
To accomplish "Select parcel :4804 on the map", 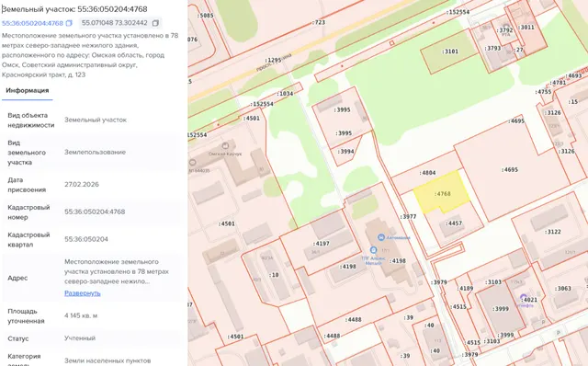I will tap(427, 173).
